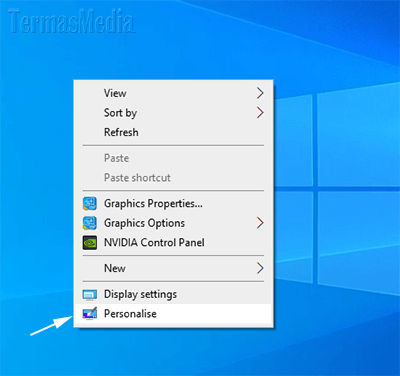Click the NVIDIA Control Panel icon

[x=90, y=243]
